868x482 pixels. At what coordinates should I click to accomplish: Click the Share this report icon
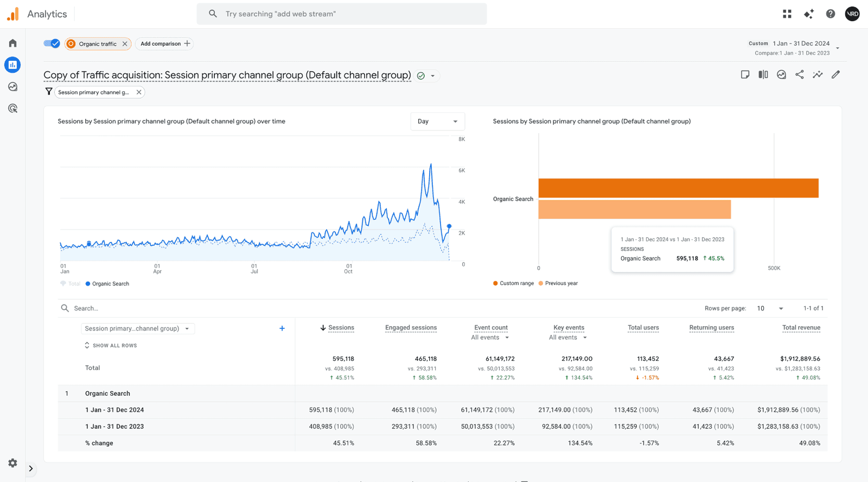pyautogui.click(x=799, y=75)
